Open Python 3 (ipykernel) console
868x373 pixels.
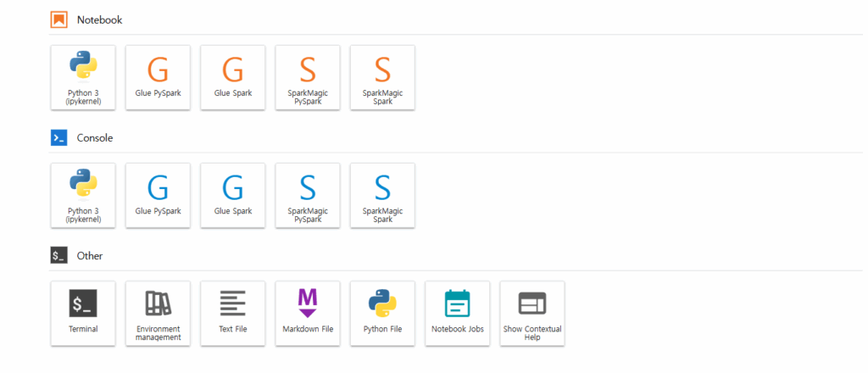[x=83, y=195]
